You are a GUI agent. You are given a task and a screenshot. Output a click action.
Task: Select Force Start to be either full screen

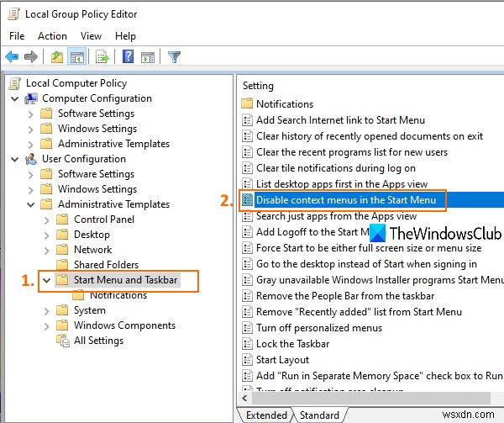(x=369, y=248)
